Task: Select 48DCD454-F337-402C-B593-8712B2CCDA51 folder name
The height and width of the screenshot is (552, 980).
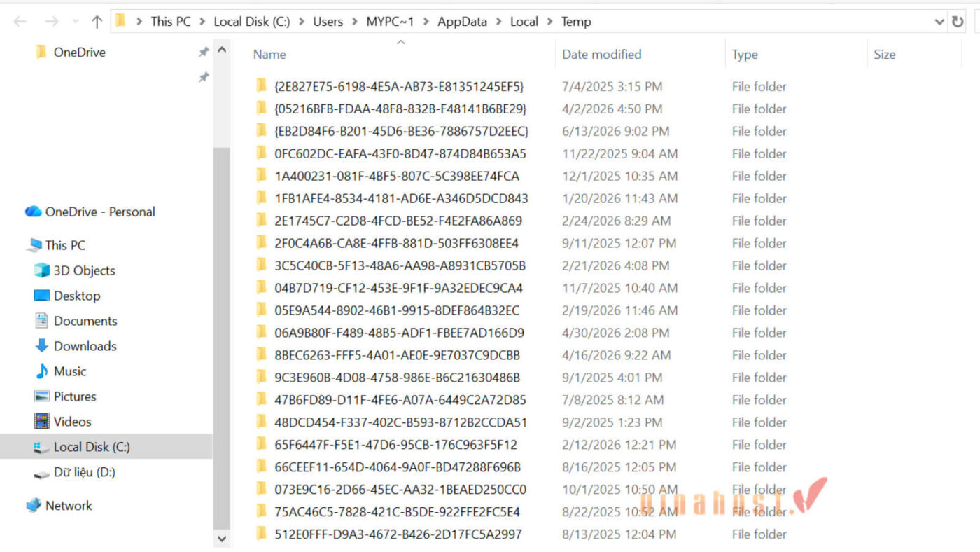Action: (401, 422)
